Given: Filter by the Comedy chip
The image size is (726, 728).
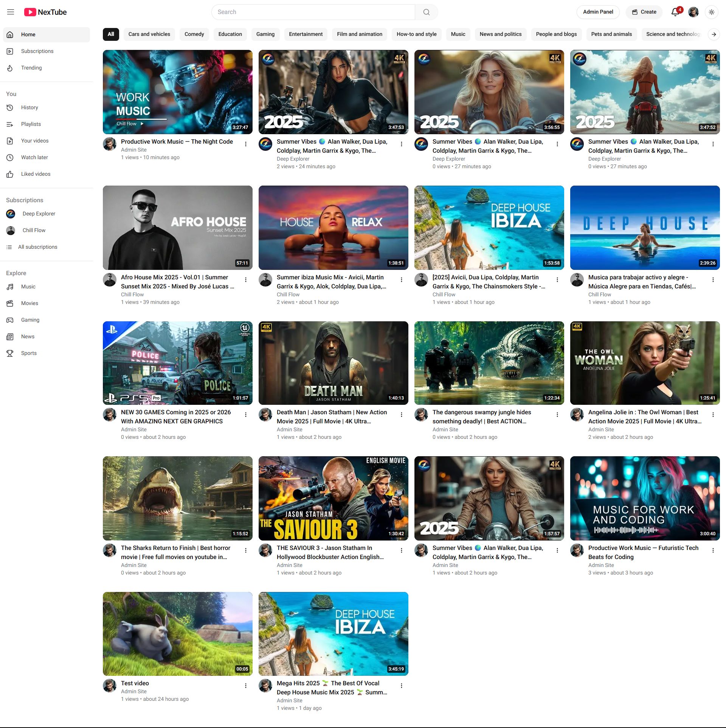Looking at the screenshot, I should coord(194,34).
